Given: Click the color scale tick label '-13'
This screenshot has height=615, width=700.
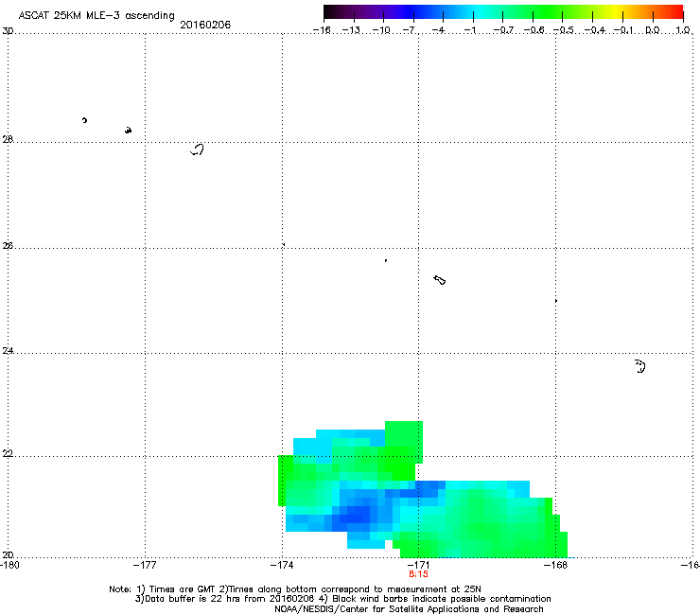Looking at the screenshot, I should click(x=351, y=30).
